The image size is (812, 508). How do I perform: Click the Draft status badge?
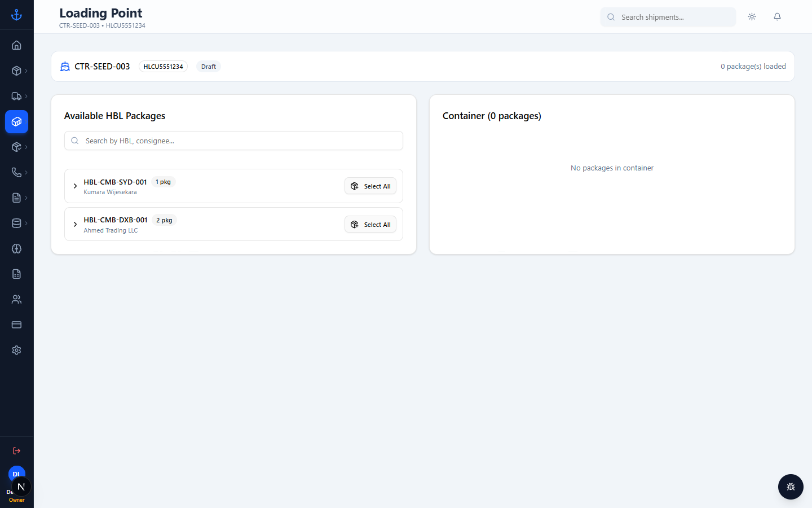tap(209, 67)
